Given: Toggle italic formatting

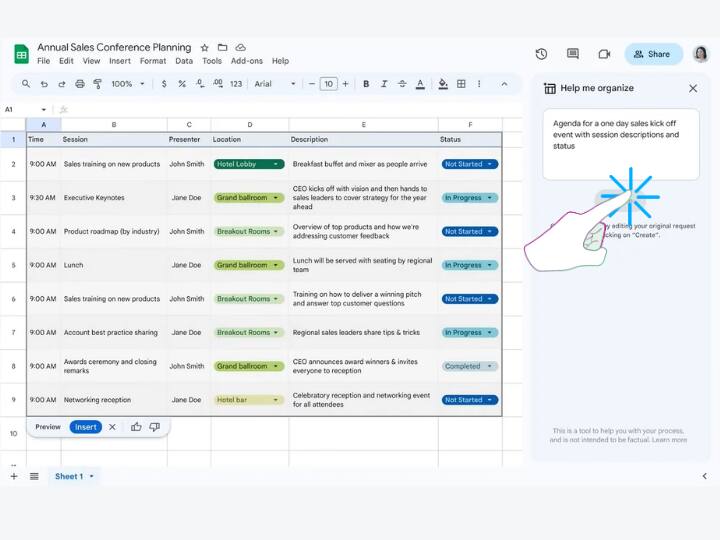Looking at the screenshot, I should (384, 84).
